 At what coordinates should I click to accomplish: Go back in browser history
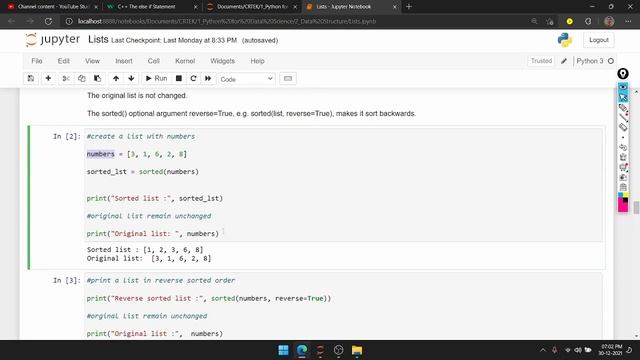coord(11,21)
